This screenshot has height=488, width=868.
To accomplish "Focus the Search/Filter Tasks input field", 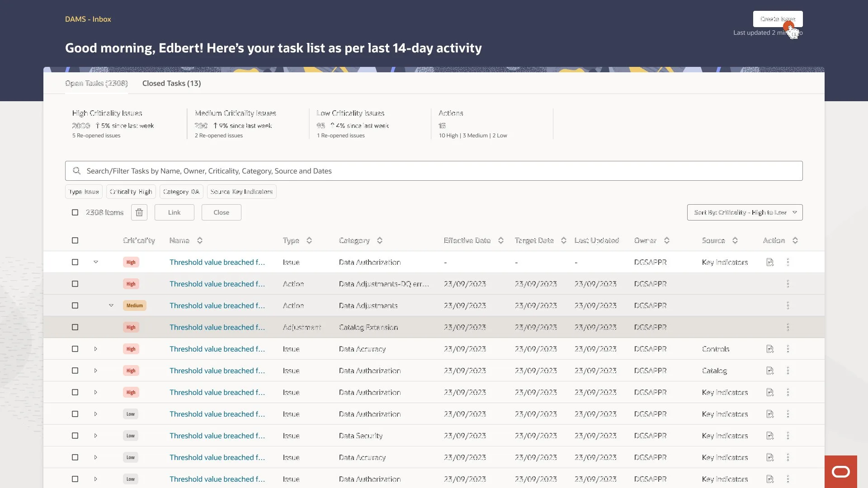I will (x=434, y=171).
